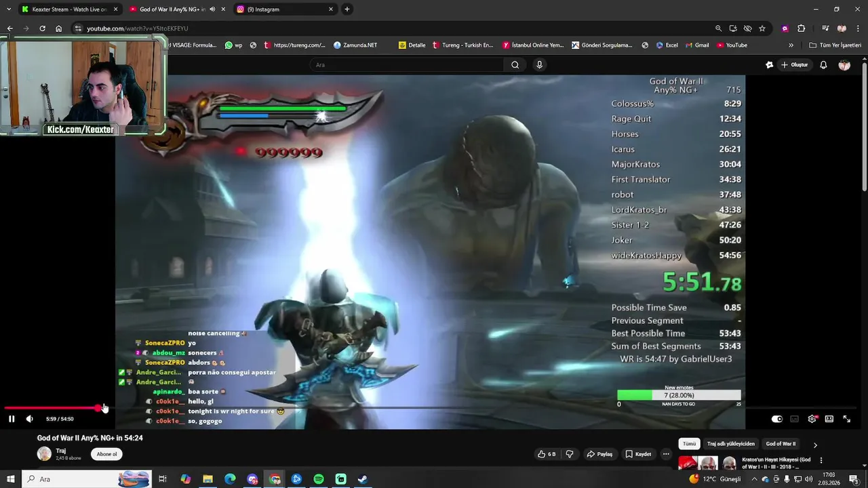Screen dimensions: 868x488
Task: Open the Windows Start menu
Action: pyautogui.click(x=10, y=479)
